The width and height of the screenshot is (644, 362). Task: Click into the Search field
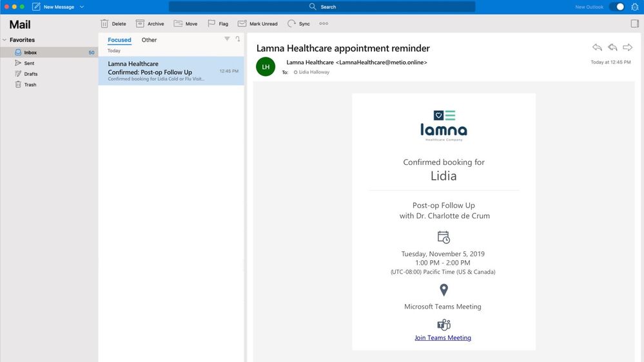pyautogui.click(x=322, y=6)
